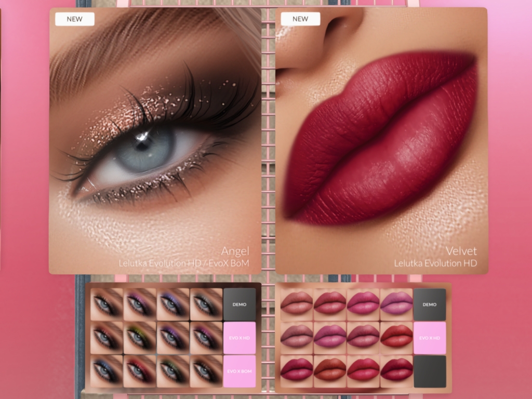Image resolution: width=532 pixels, height=399 pixels.
Task: Select the bright red eyeshadow swatch
Action: coord(140,371)
